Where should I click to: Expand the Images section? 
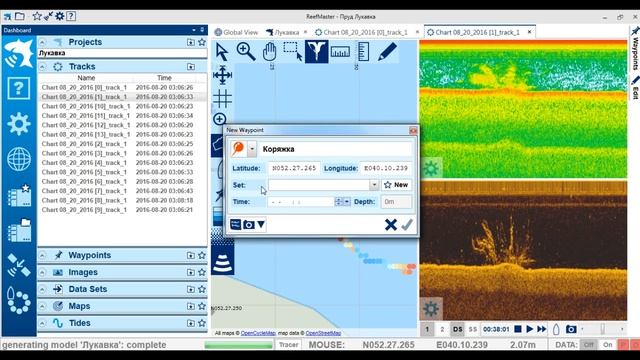coord(42,272)
